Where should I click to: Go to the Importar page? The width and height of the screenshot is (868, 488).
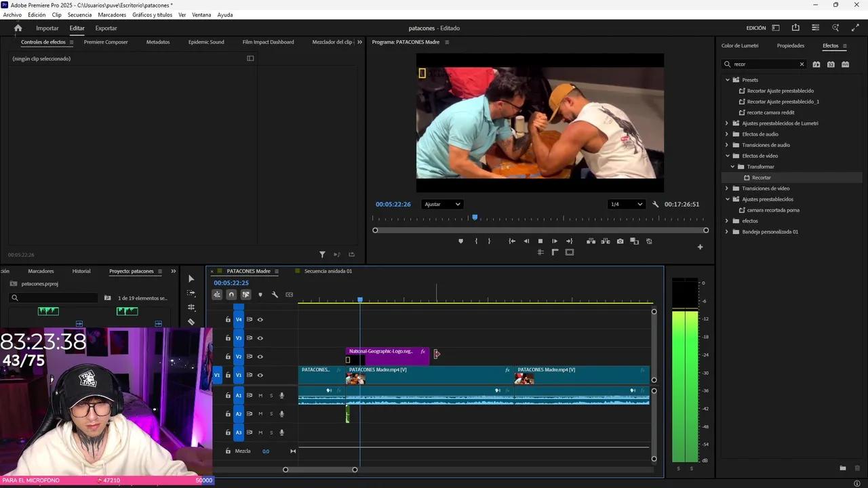pos(47,28)
